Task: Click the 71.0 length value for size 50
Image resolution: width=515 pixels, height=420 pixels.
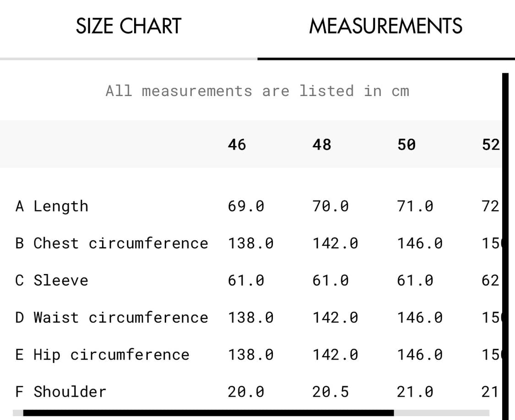Action: point(415,206)
